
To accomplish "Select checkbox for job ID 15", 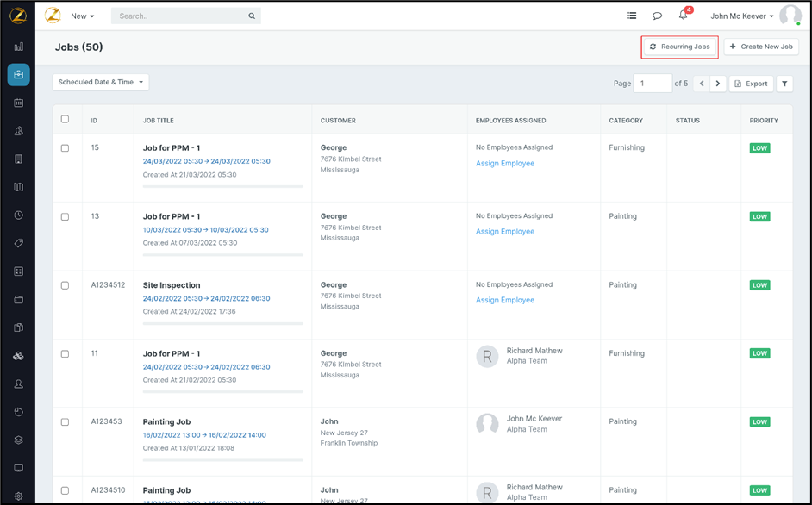I will (65, 148).
